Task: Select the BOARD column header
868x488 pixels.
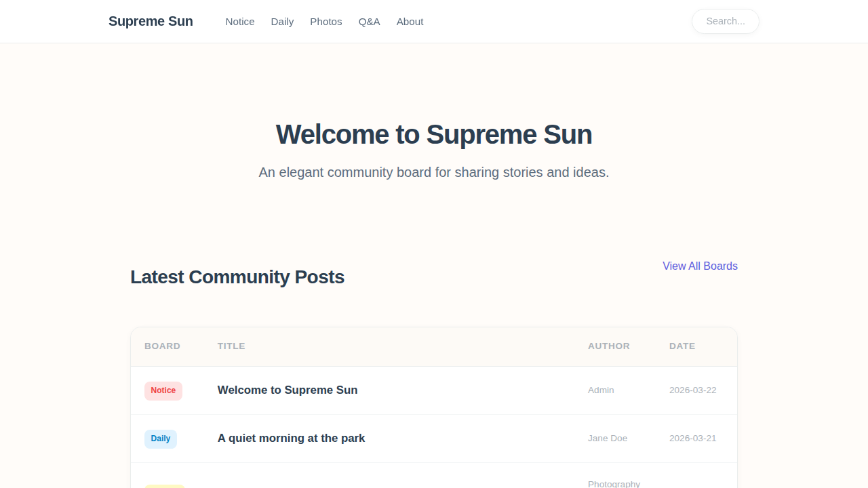Action: (162, 346)
